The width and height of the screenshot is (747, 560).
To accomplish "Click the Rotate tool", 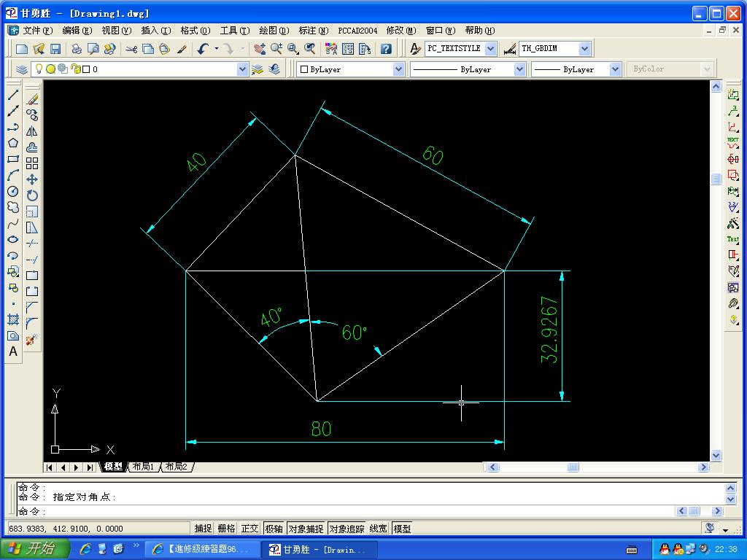I will 32,195.
